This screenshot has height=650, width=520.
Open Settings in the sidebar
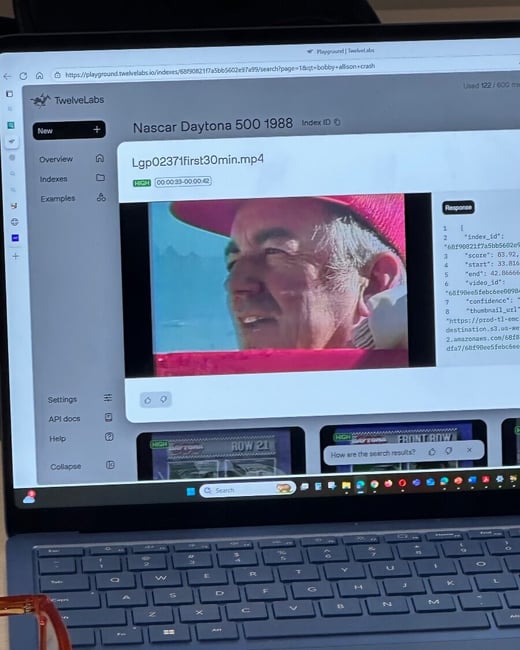(x=62, y=400)
